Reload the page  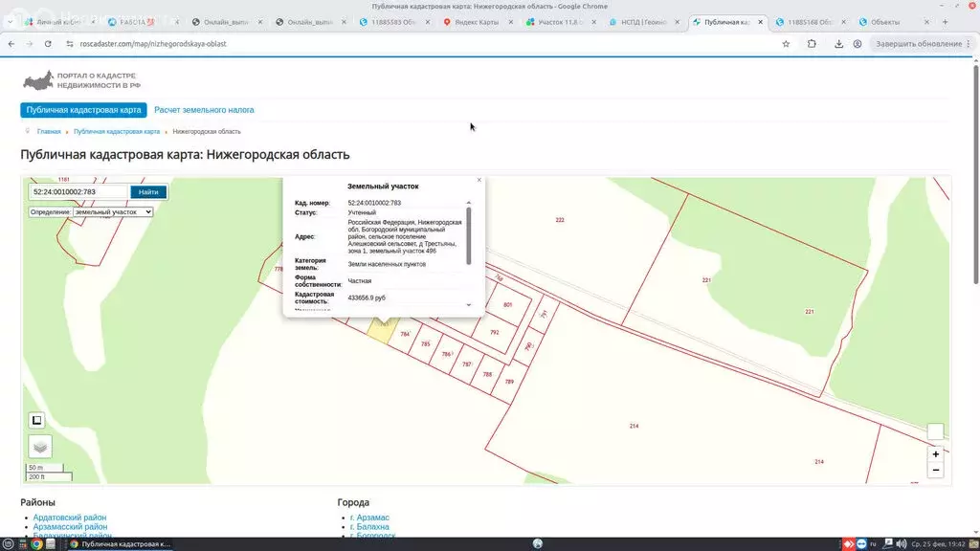pyautogui.click(x=47, y=44)
